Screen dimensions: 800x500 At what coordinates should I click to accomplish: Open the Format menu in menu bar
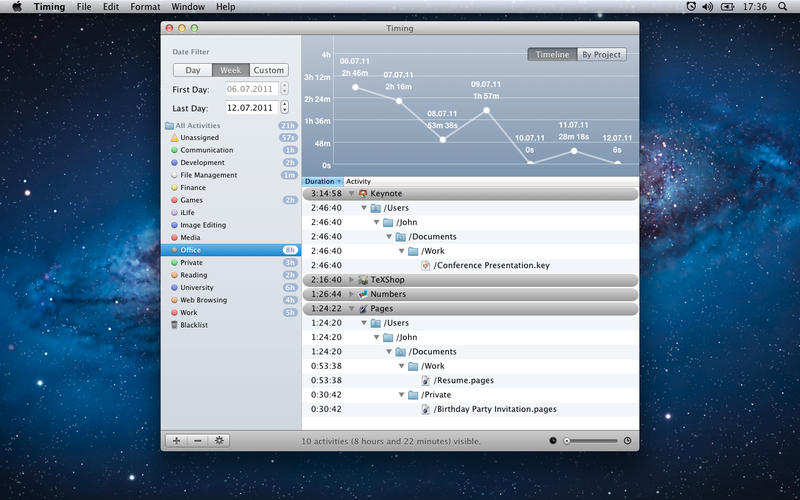point(145,7)
